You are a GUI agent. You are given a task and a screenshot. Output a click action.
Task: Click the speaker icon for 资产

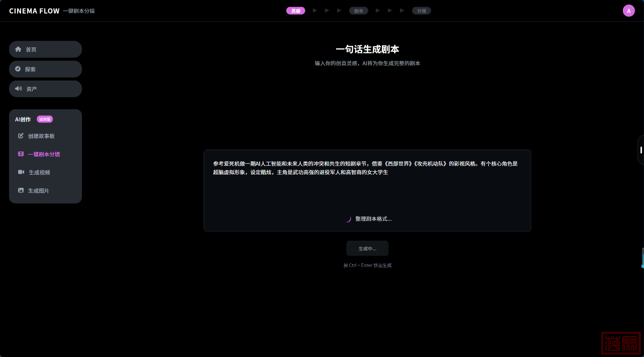coord(19,89)
